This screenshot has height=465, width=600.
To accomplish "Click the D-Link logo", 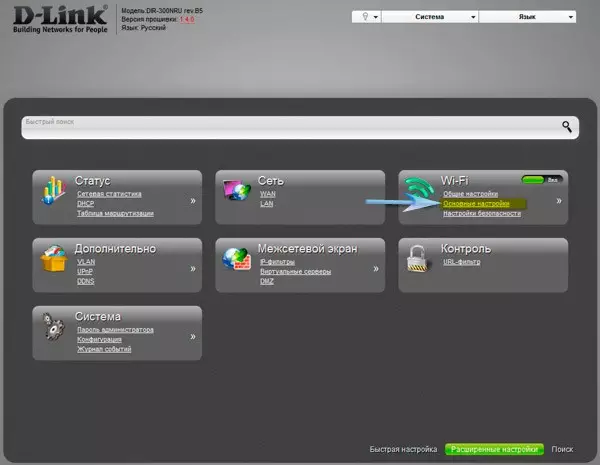I will click(x=60, y=19).
